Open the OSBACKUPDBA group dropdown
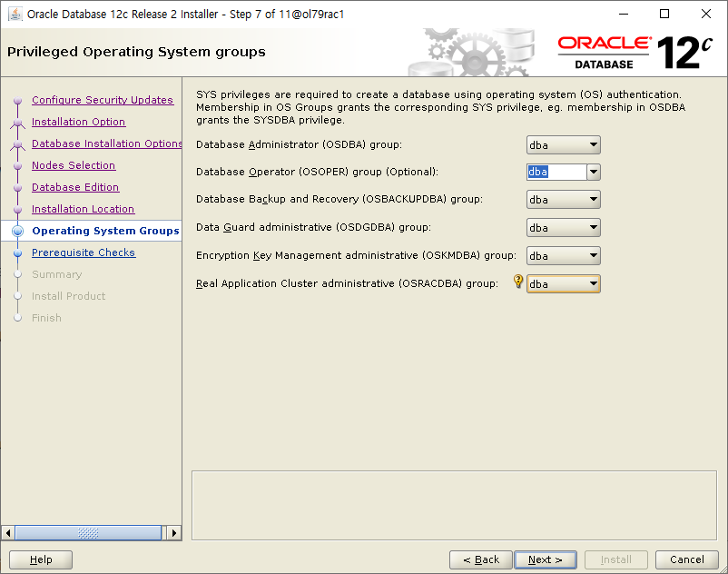The width and height of the screenshot is (728, 574). tap(563, 200)
